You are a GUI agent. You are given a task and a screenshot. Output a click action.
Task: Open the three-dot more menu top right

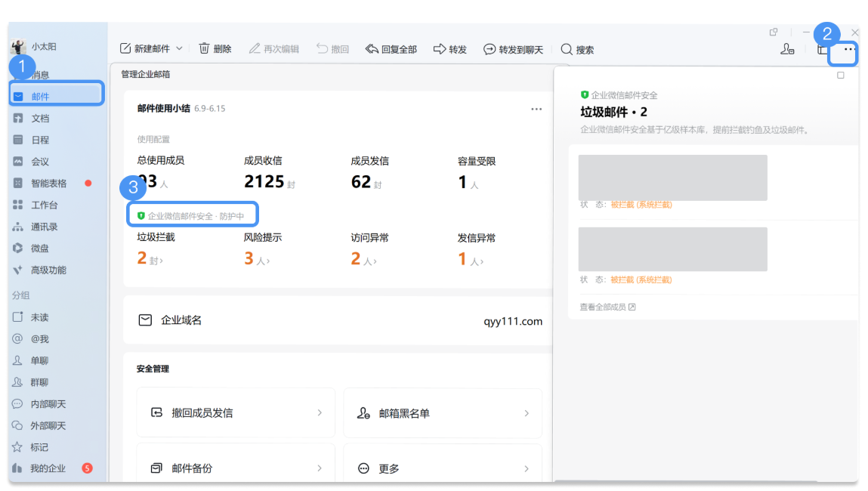[x=849, y=49]
